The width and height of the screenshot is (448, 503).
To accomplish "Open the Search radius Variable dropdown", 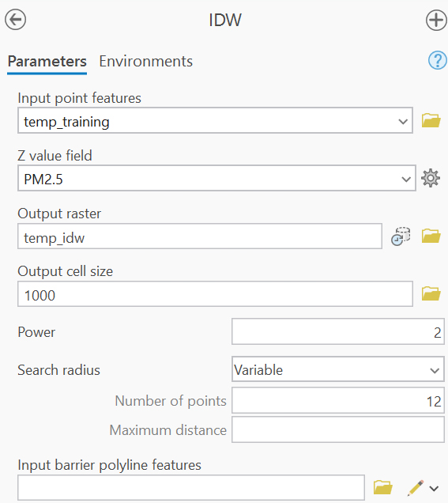I will (337, 369).
